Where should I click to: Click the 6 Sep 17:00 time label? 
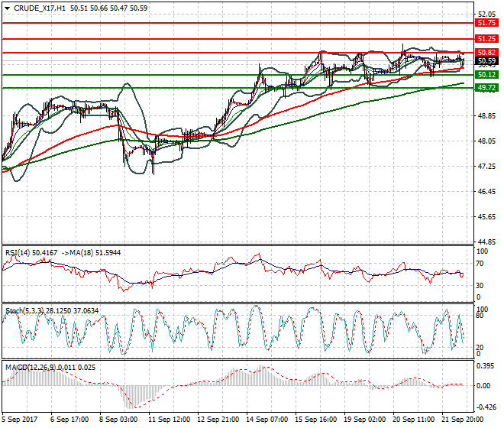point(69,420)
